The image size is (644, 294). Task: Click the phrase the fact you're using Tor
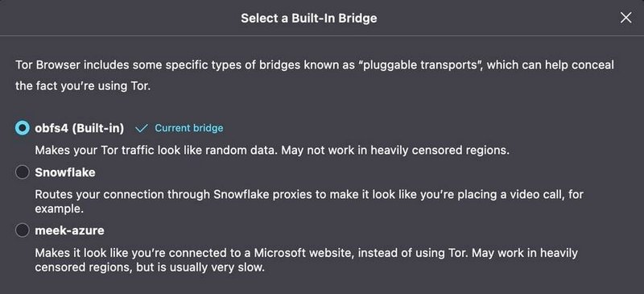pyautogui.click(x=83, y=87)
